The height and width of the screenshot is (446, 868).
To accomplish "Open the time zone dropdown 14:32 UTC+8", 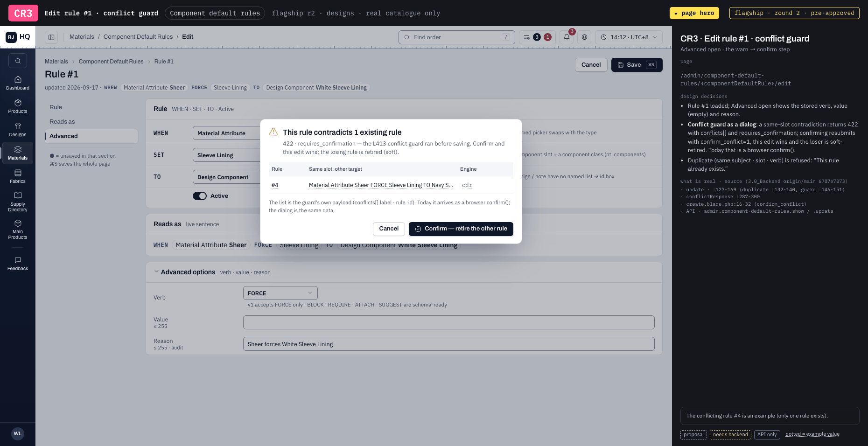I will 629,37.
